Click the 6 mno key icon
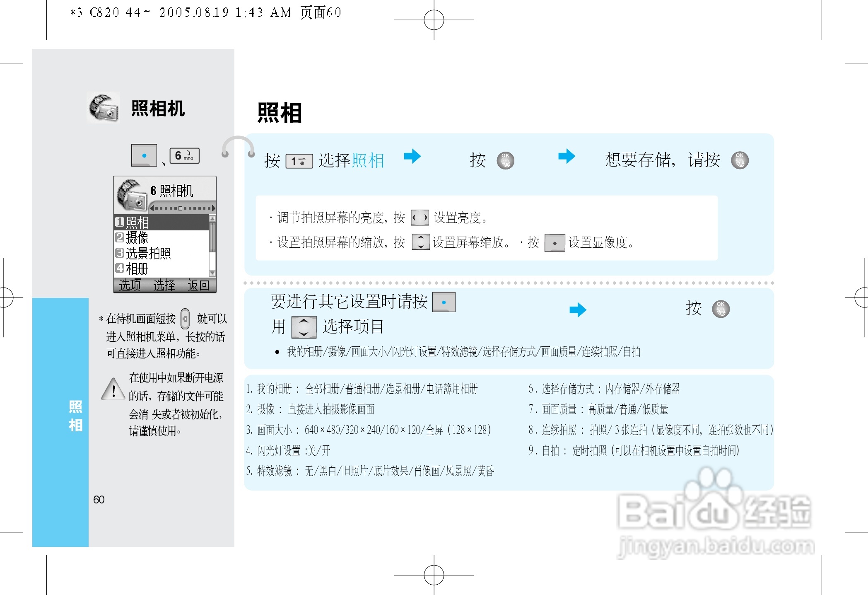868x595 pixels. (184, 156)
